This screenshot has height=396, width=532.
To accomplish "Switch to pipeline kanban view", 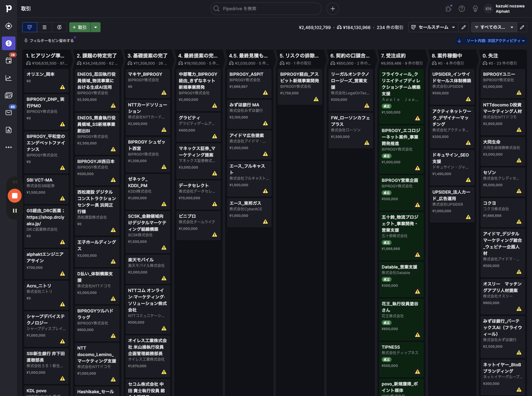I will 30,27.
